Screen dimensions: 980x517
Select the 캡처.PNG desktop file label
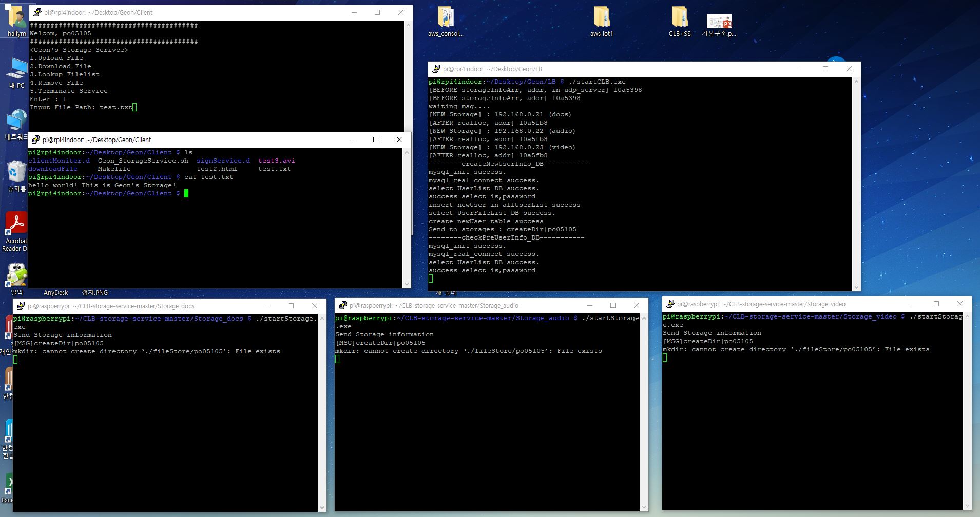95,293
